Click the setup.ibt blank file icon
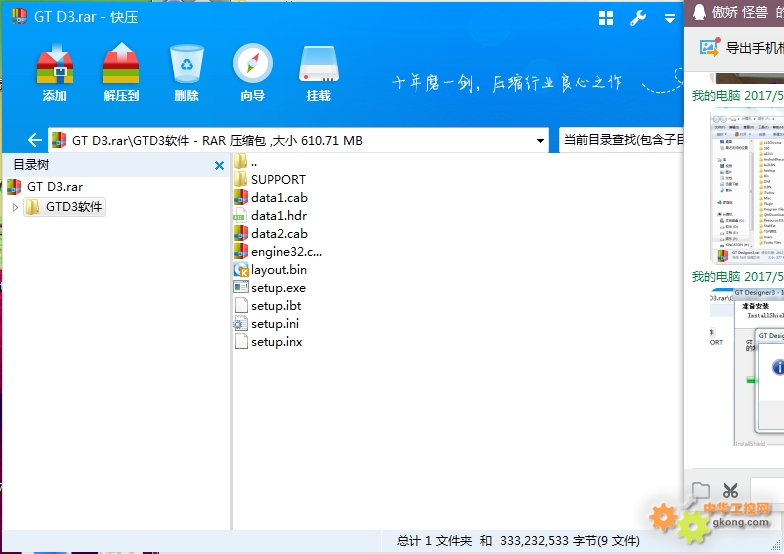This screenshot has width=784, height=554. pos(241,306)
